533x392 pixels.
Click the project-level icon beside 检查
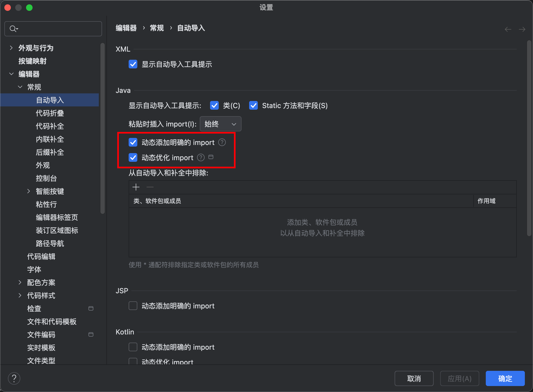(91, 308)
